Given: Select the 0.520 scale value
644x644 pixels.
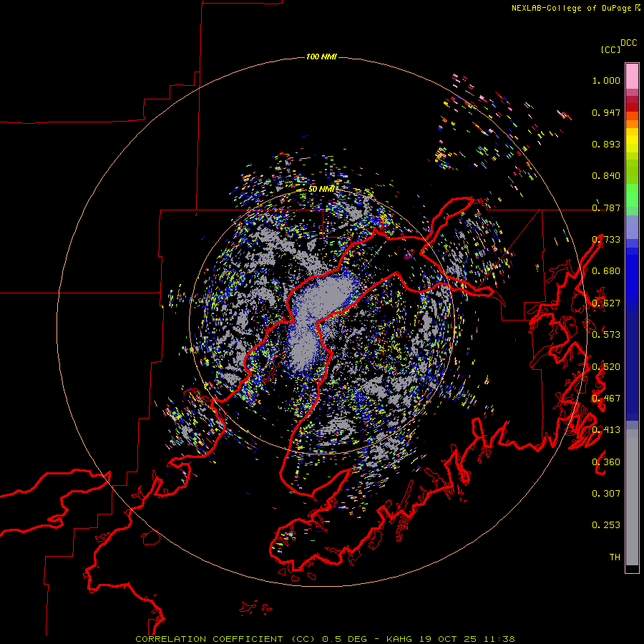Looking at the screenshot, I should point(606,367).
